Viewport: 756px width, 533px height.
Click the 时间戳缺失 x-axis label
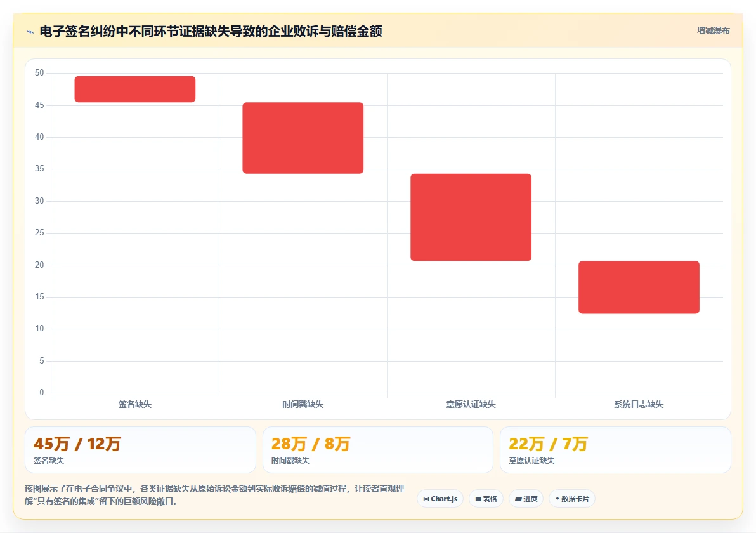pyautogui.click(x=303, y=404)
